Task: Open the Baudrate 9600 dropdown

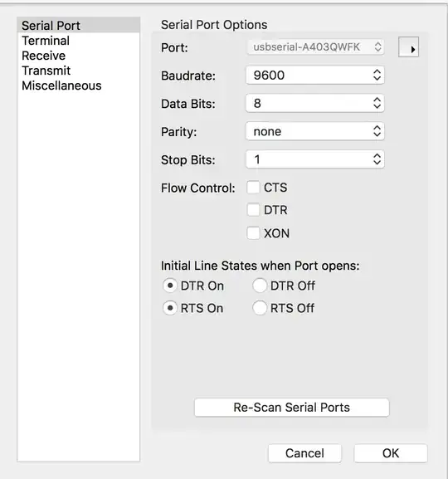Action: pyautogui.click(x=315, y=76)
